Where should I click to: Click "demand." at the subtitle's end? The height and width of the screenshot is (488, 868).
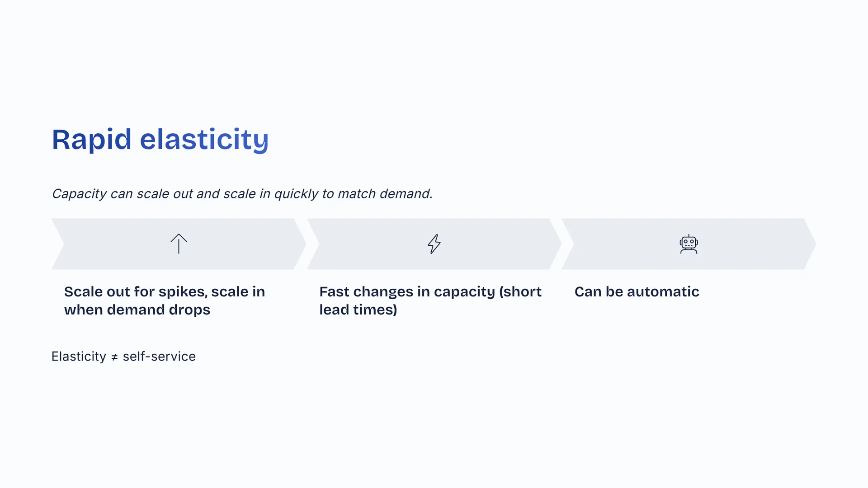click(x=406, y=194)
